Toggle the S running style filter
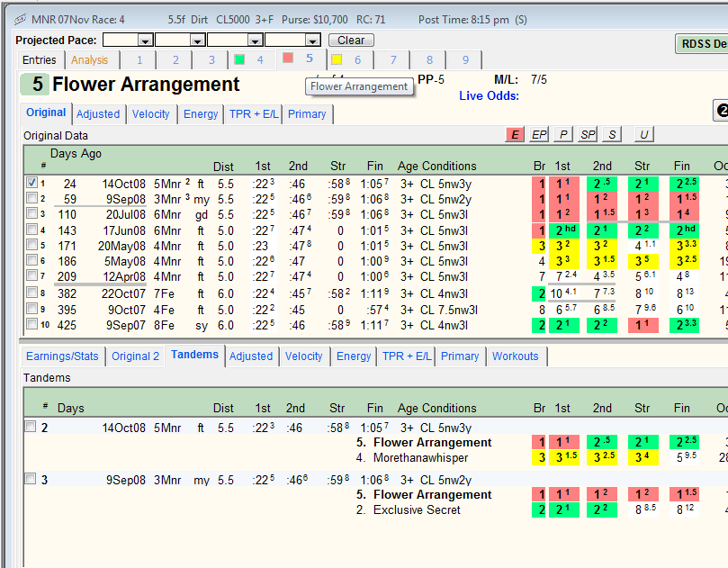 [612, 135]
